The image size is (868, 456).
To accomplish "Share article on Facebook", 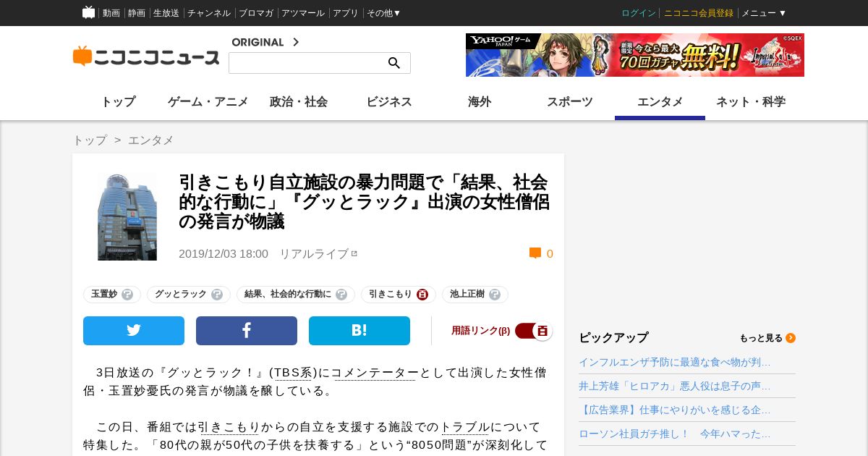I will coord(247,331).
